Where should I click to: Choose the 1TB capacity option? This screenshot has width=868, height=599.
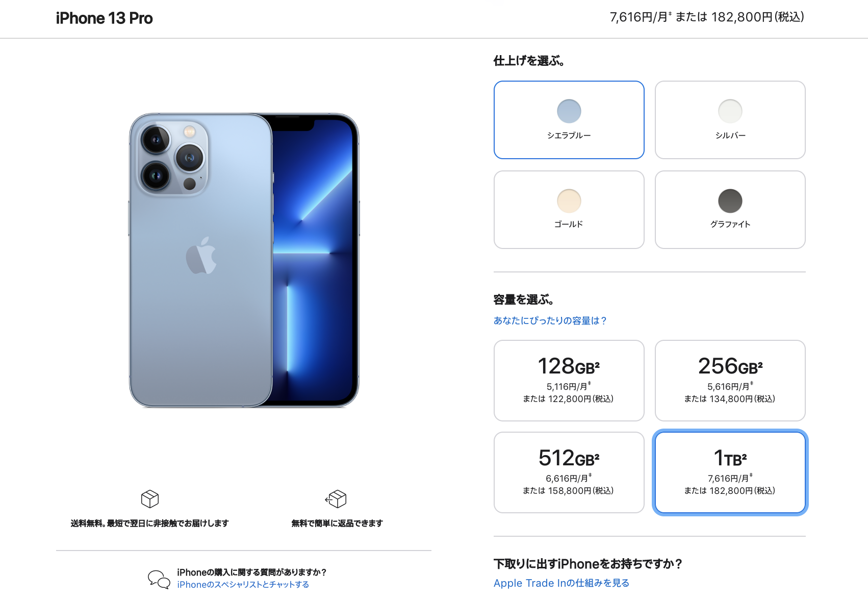(x=730, y=472)
